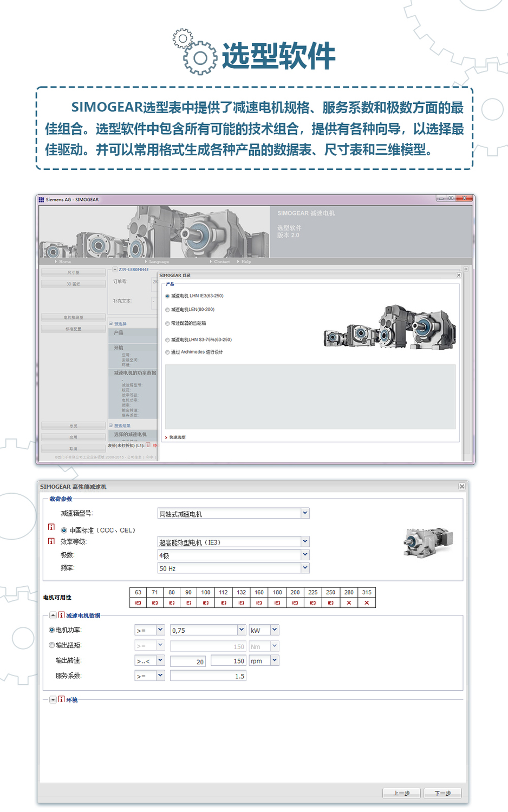Screen dimensions: 508x812
Task: Expand the 环境 section
Action: tap(53, 699)
